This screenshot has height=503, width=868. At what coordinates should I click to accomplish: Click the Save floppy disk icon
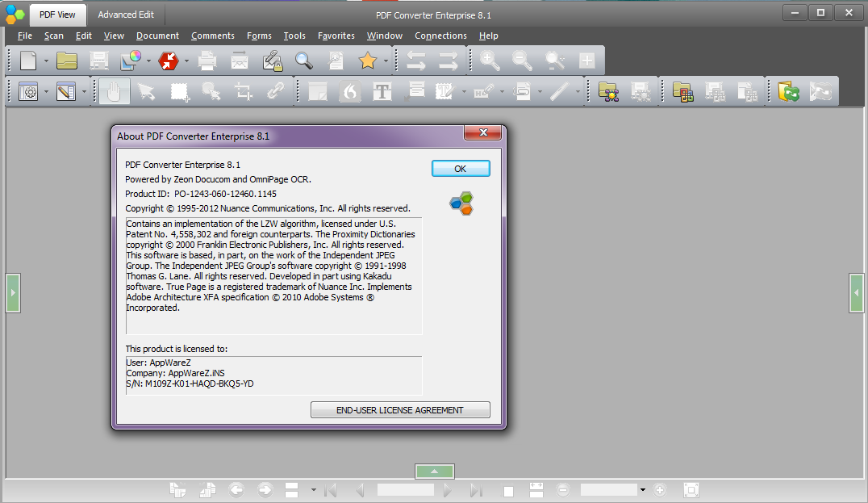(x=99, y=61)
